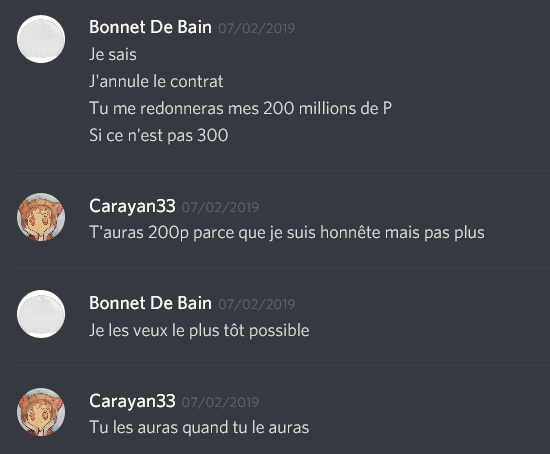This screenshot has height=454, width=550.
Task: Select the "Je sais" message
Action: pos(113,54)
